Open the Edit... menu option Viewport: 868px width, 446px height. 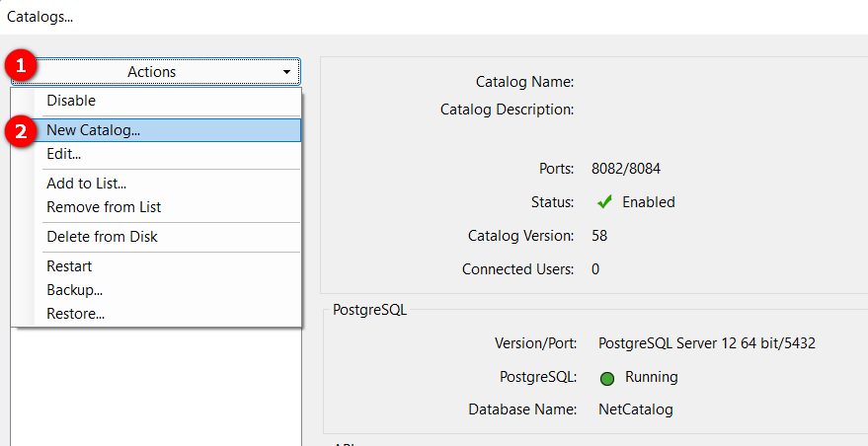pos(63,154)
